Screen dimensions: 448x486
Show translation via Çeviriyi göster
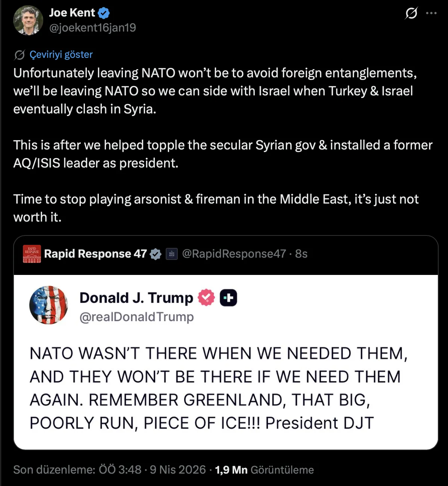coord(61,55)
